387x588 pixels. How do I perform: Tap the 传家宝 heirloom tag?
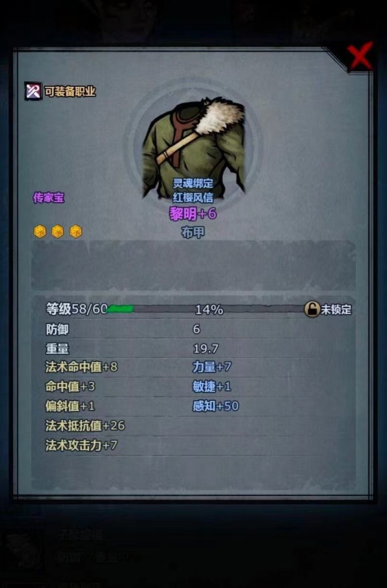(49, 197)
